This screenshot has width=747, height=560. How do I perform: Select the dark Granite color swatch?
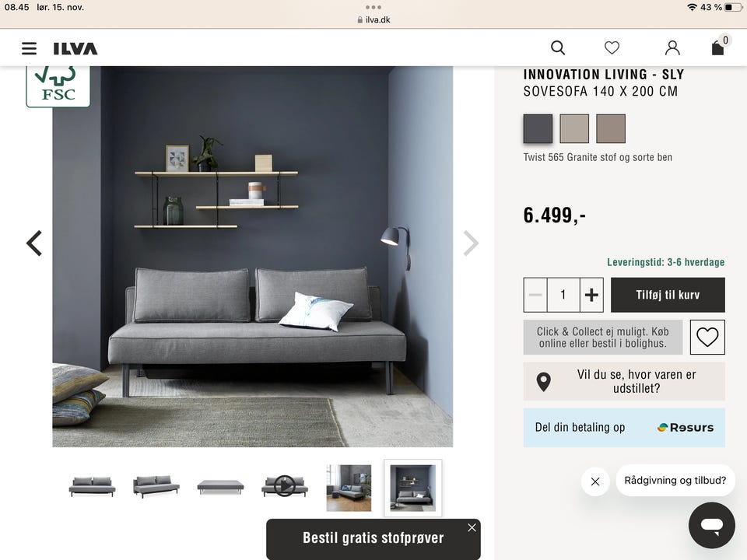(538, 128)
